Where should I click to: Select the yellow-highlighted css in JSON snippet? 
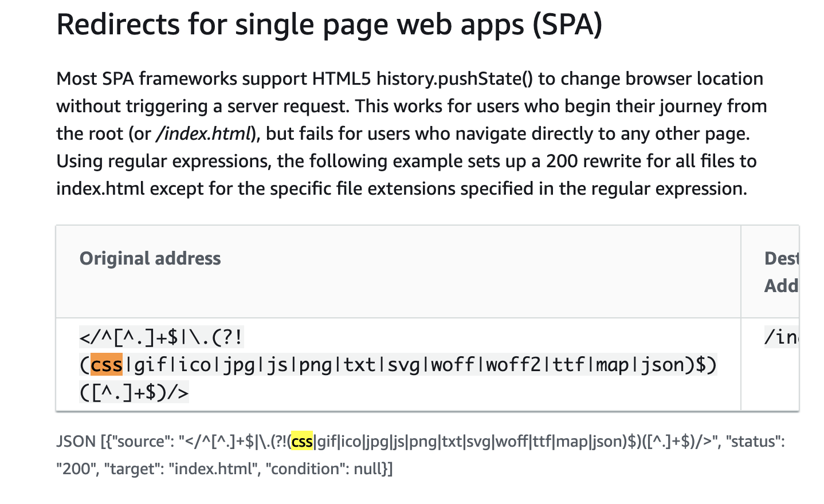pyautogui.click(x=302, y=442)
